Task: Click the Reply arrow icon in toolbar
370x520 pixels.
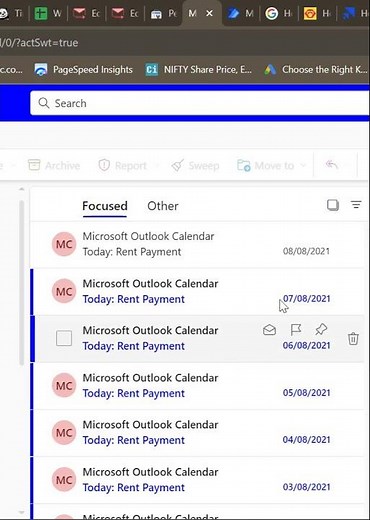Action: (x=331, y=164)
